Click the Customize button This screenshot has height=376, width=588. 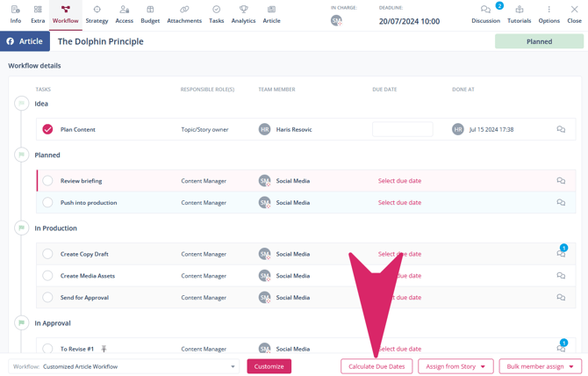click(269, 366)
